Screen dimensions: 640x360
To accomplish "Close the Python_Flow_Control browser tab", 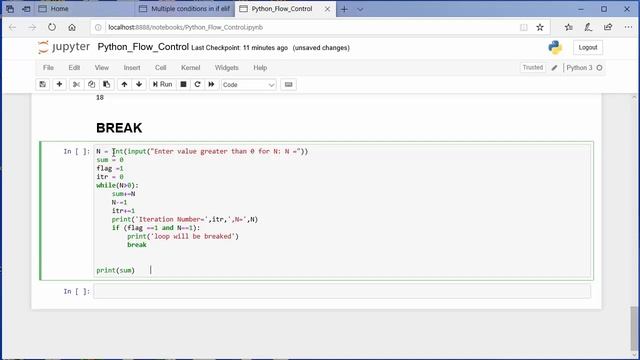I will point(327,9).
